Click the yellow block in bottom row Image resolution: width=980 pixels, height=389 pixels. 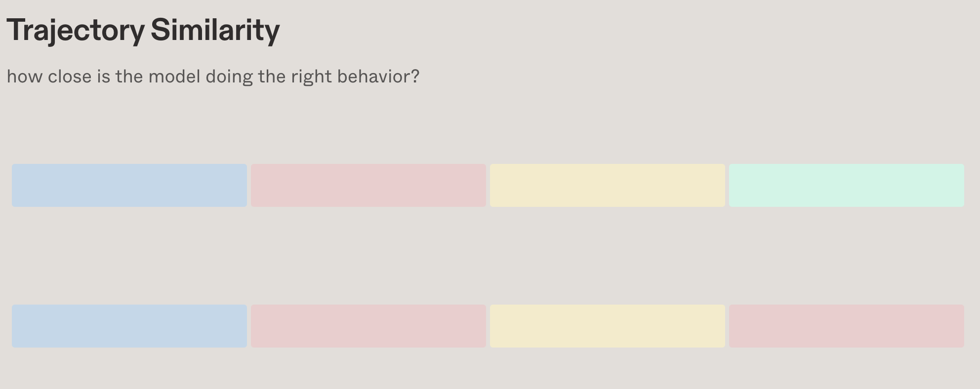(608, 326)
